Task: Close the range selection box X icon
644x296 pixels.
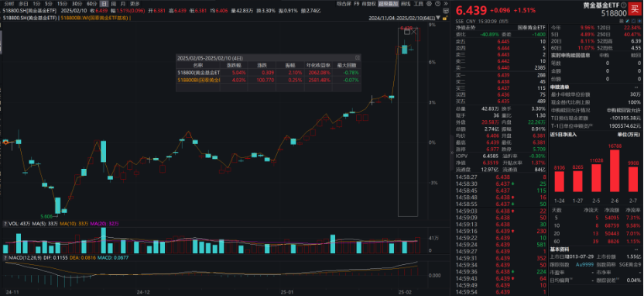Action: click(414, 31)
